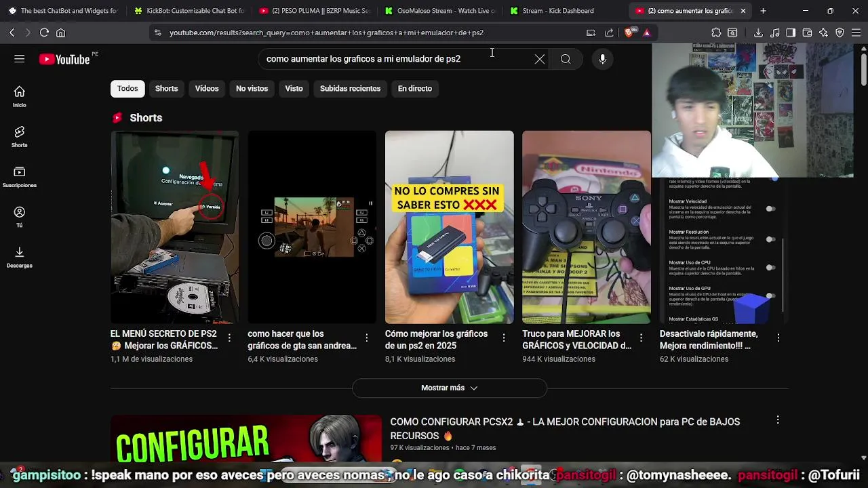Switch to KickBot Customizable Chat Bot tab
The image size is (868, 488).
[x=189, y=11]
